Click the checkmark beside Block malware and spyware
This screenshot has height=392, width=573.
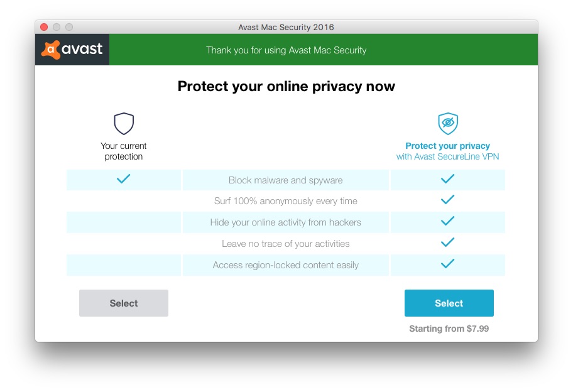click(448, 180)
